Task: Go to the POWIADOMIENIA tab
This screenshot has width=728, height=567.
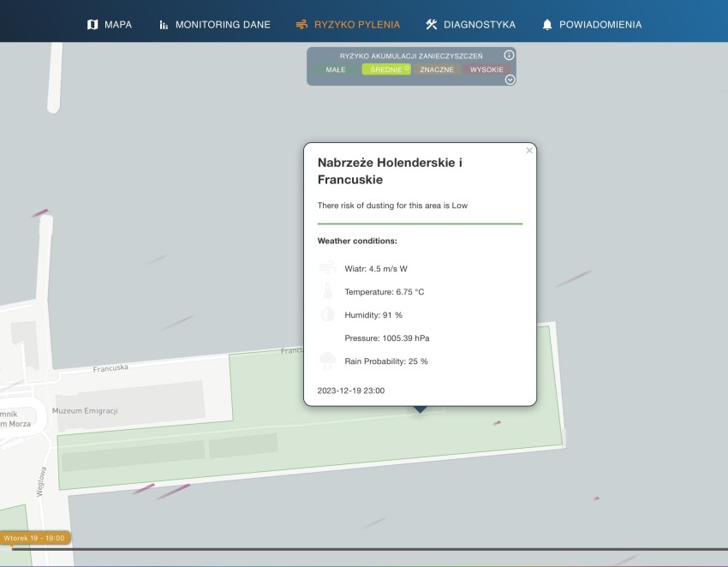Action: pyautogui.click(x=600, y=25)
